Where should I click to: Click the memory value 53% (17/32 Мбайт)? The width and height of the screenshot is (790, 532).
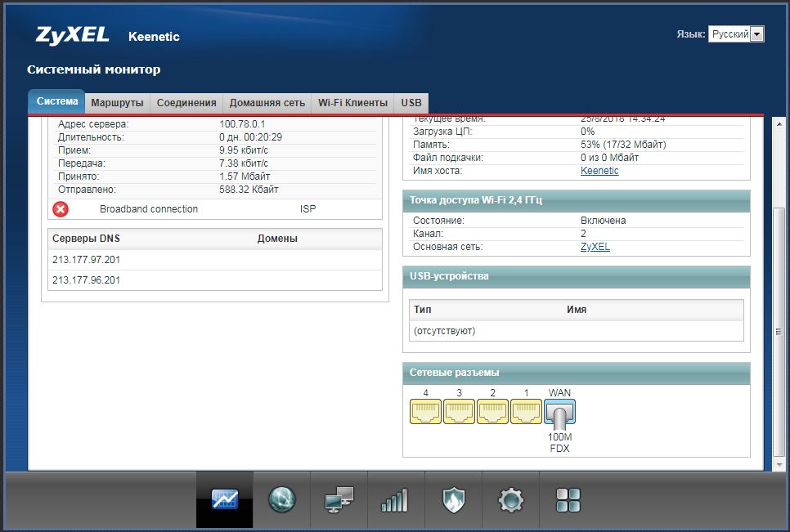623,145
